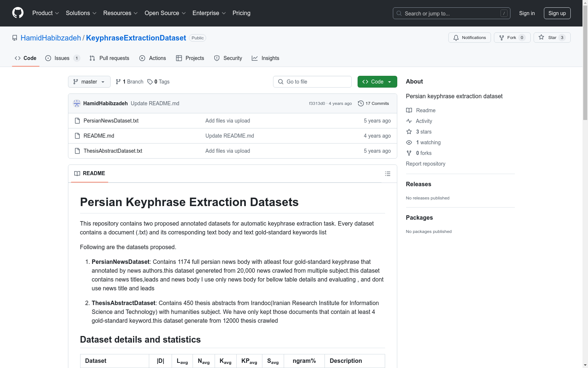Click the HamidHabibzadeh avatar in commit row
588x368 pixels.
pyautogui.click(x=77, y=103)
